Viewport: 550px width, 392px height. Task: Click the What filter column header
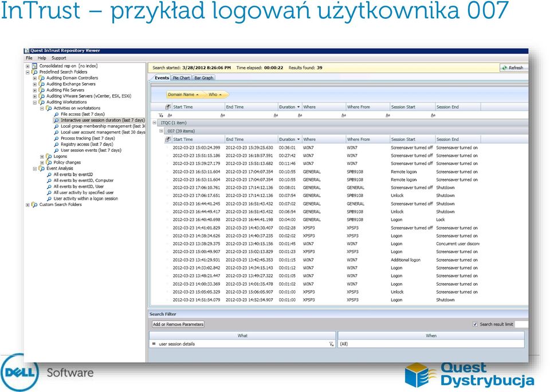tap(243, 335)
